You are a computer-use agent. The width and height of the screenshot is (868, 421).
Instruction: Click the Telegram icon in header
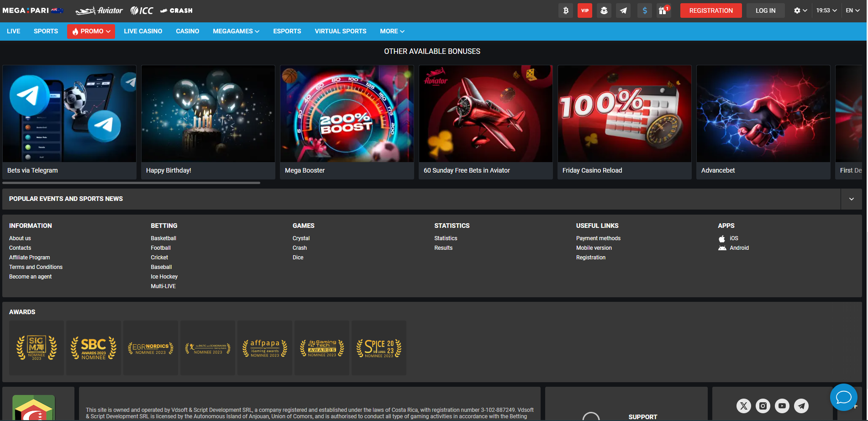(x=623, y=11)
